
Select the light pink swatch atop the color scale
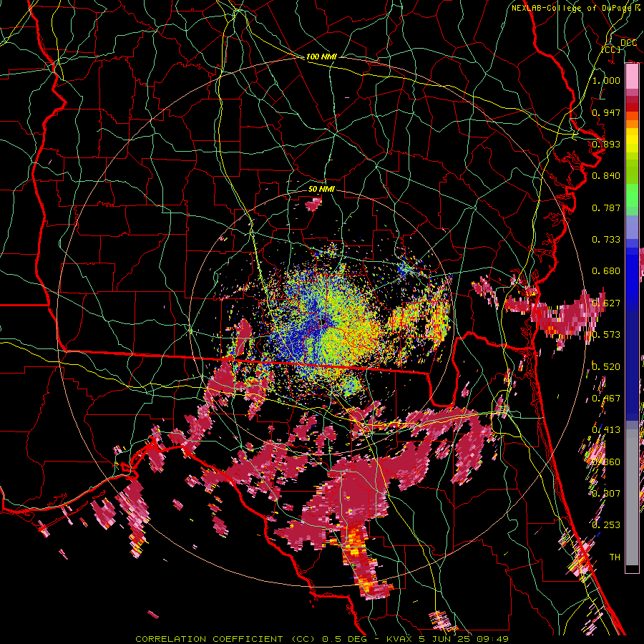pyautogui.click(x=632, y=76)
